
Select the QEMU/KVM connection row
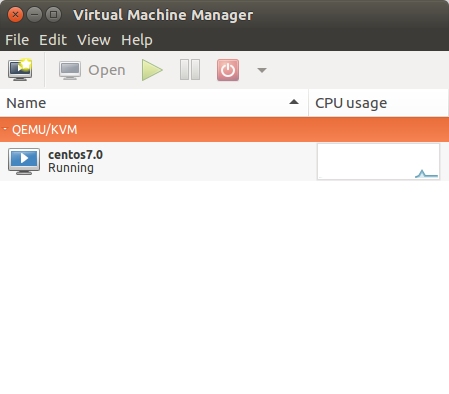[x=224, y=129]
